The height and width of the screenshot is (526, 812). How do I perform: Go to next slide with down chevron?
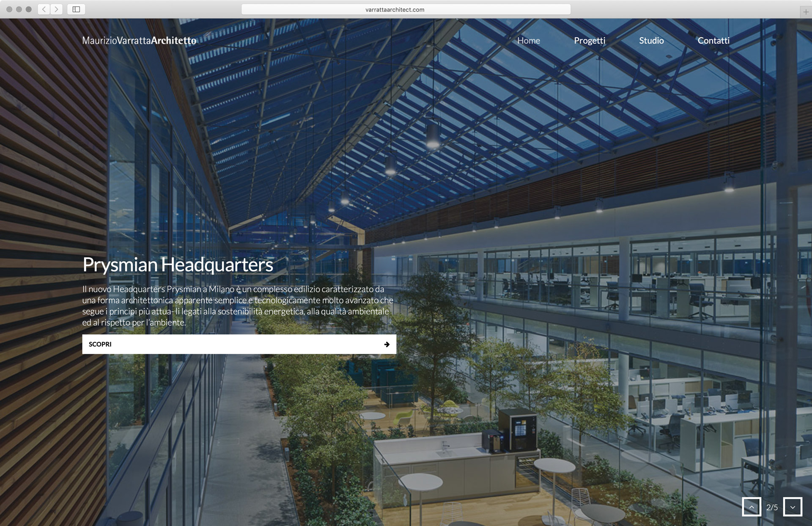point(793,507)
